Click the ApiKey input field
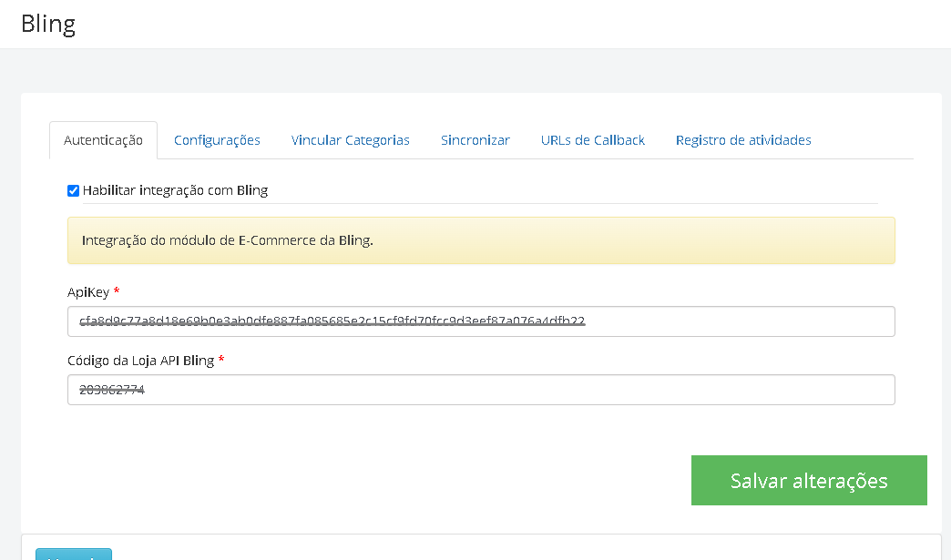951x560 pixels. point(481,321)
